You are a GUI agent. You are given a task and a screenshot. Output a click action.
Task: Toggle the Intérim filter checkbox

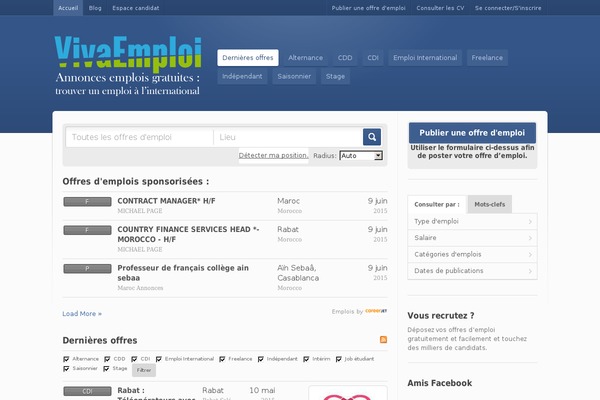(306, 359)
